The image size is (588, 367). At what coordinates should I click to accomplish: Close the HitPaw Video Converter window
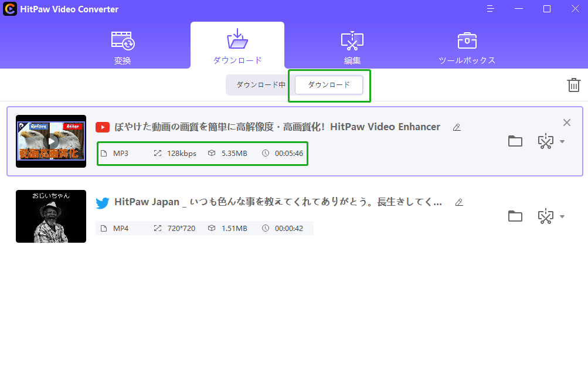pyautogui.click(x=575, y=9)
